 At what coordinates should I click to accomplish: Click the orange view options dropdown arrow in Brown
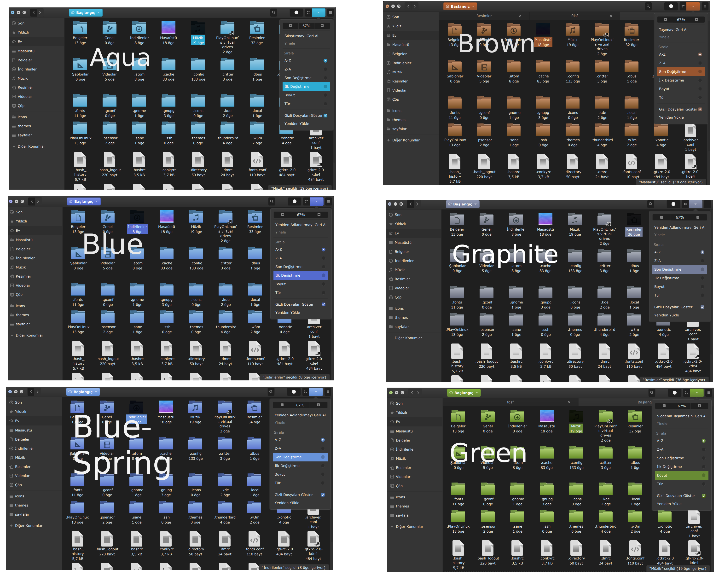coord(693,6)
